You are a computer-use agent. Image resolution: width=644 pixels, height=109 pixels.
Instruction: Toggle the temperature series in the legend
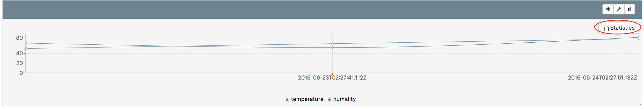307,99
